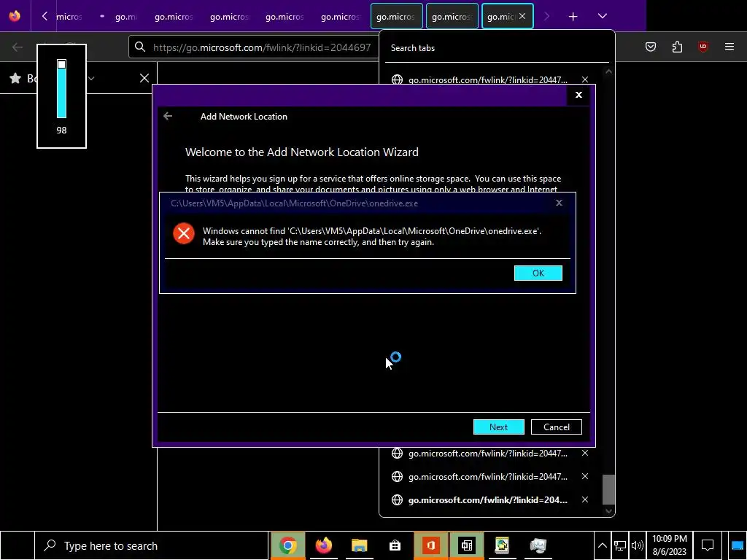Cancel the Add Network Location wizard
Image resolution: width=747 pixels, height=560 pixels.
pos(556,427)
